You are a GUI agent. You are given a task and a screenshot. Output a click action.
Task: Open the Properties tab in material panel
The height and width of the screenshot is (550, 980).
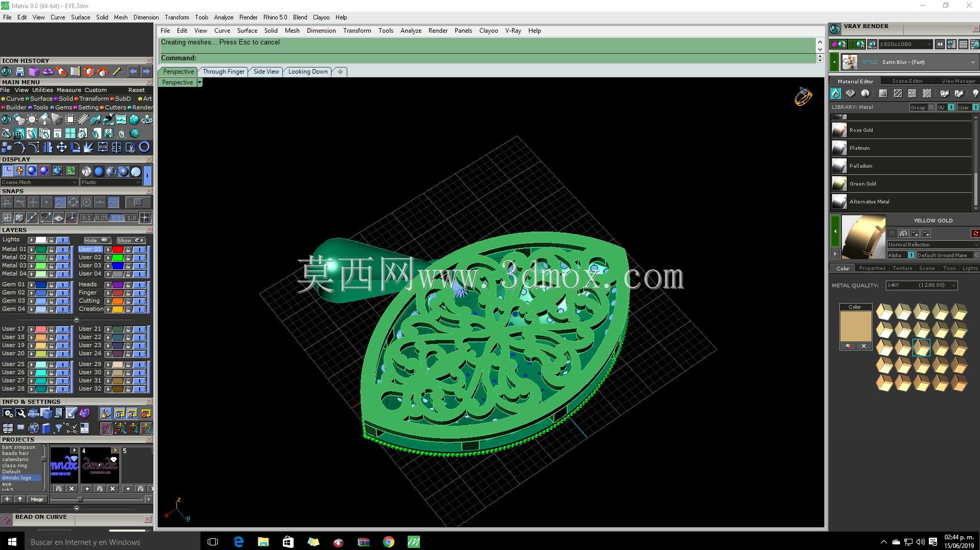pos(872,268)
